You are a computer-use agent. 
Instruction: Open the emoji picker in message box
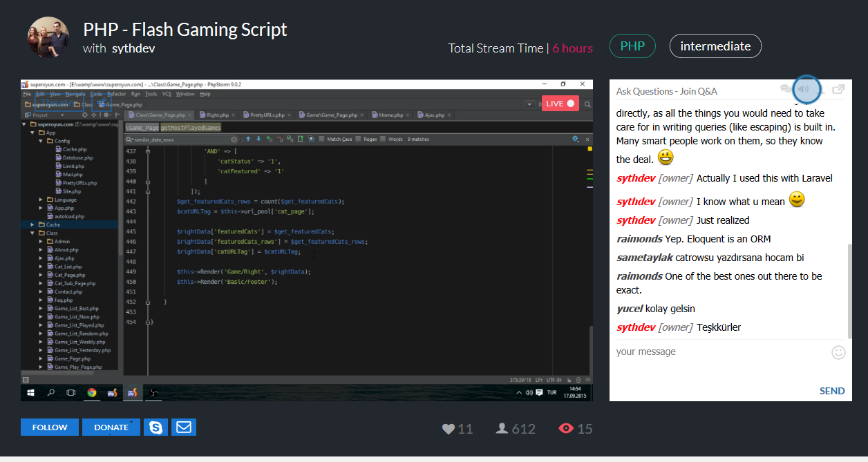coord(838,352)
